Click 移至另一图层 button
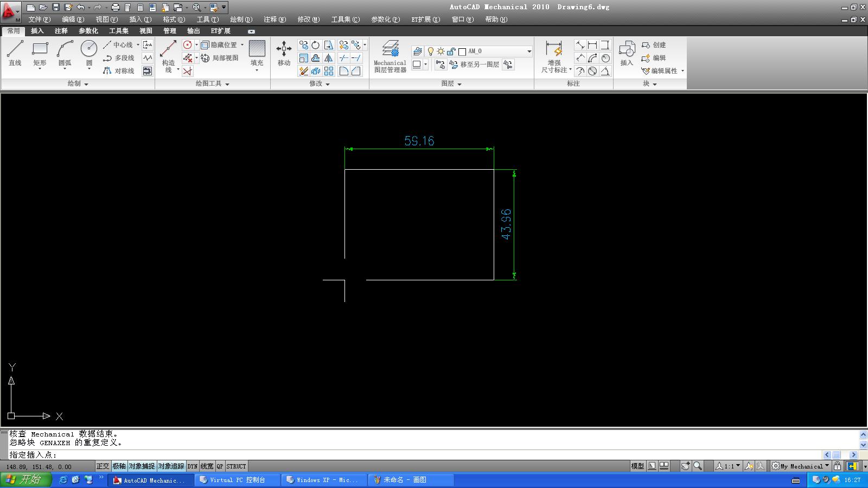 click(474, 65)
